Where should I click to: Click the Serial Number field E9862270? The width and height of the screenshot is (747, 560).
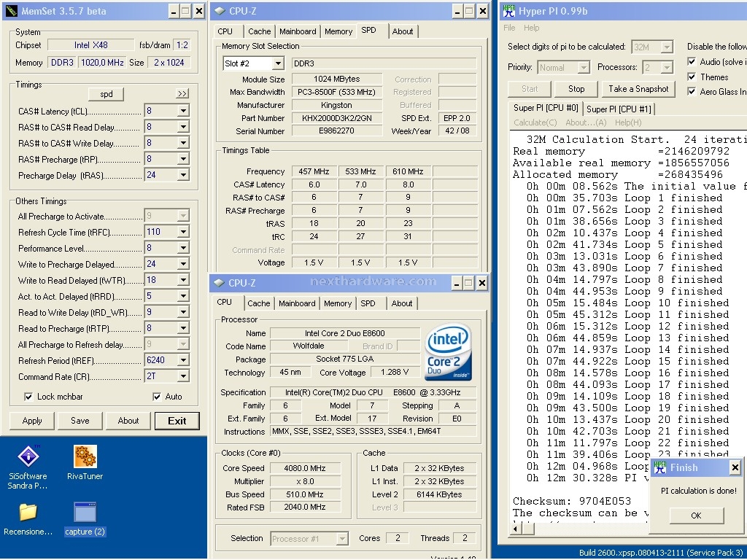[337, 131]
